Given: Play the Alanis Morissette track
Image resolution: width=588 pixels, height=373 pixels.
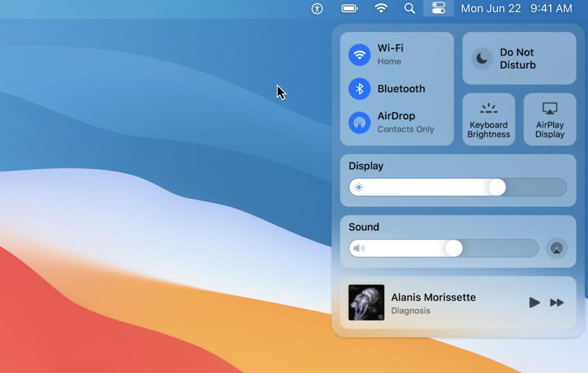Looking at the screenshot, I should coord(534,303).
